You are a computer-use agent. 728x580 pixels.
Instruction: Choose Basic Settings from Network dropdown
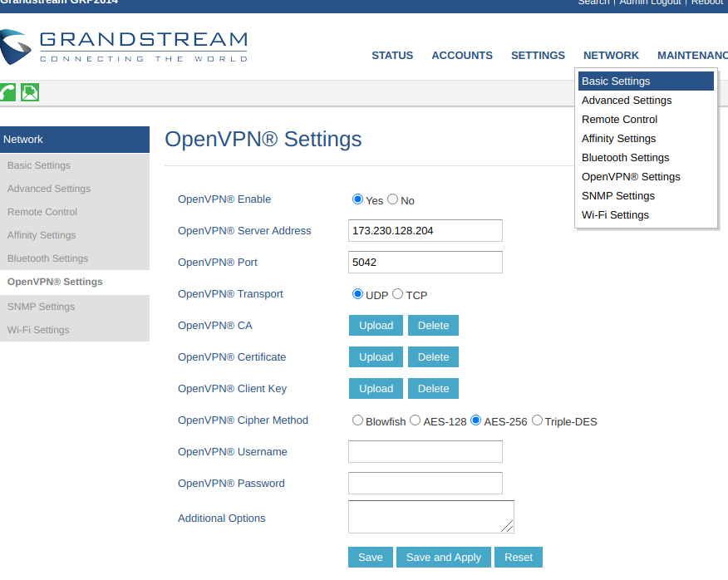tap(616, 81)
